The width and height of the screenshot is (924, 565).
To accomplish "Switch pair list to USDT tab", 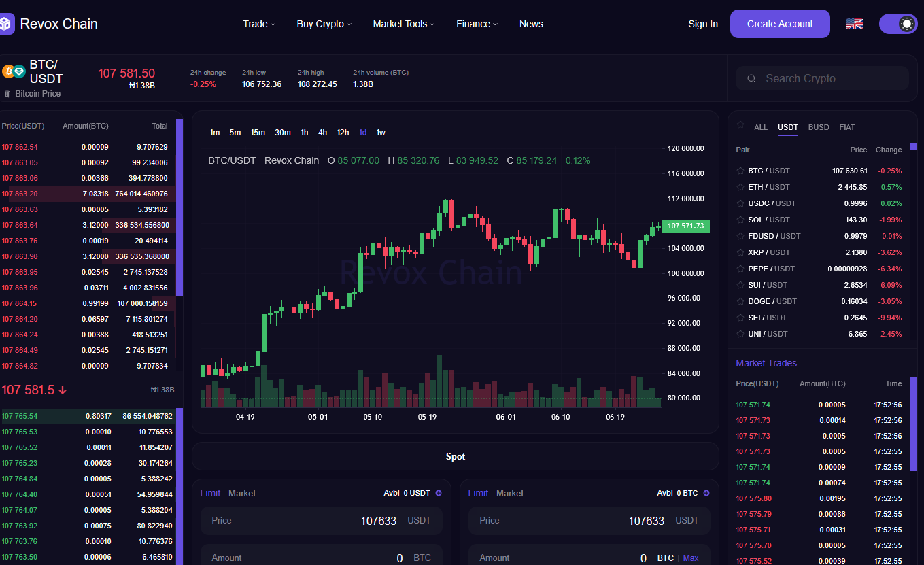I will click(788, 127).
